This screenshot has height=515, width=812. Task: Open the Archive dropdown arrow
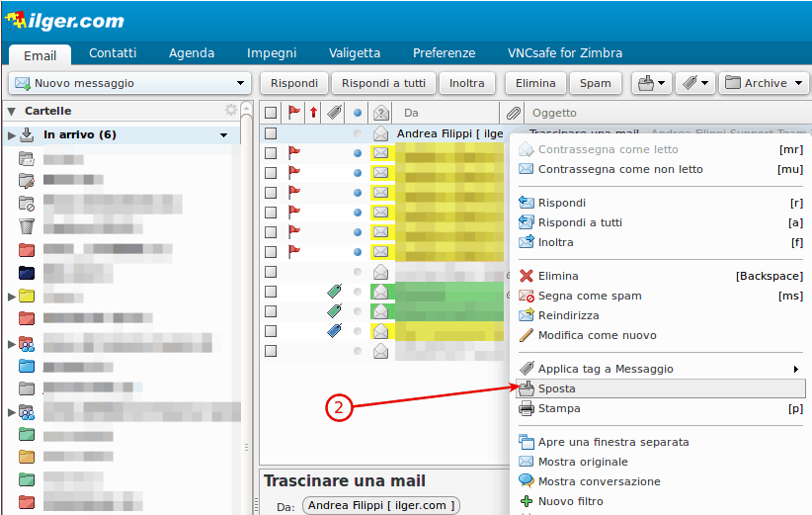pyautogui.click(x=798, y=83)
